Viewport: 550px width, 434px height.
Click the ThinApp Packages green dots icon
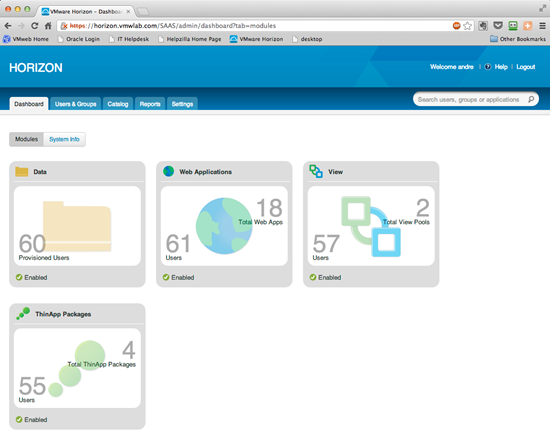pyautogui.click(x=23, y=313)
